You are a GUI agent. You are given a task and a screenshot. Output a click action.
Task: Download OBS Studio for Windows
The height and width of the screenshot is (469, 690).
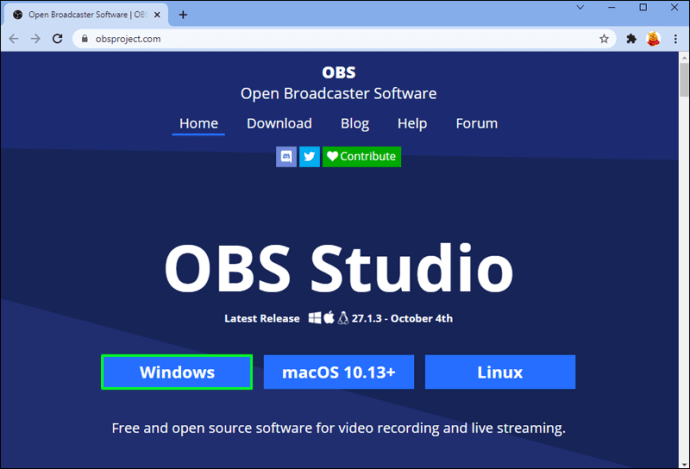click(177, 372)
